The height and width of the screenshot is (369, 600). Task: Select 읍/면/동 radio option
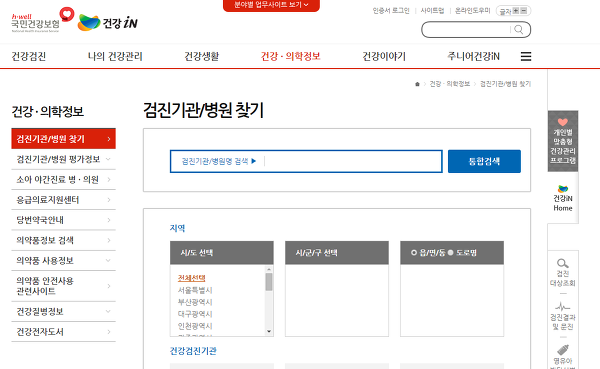(x=414, y=253)
